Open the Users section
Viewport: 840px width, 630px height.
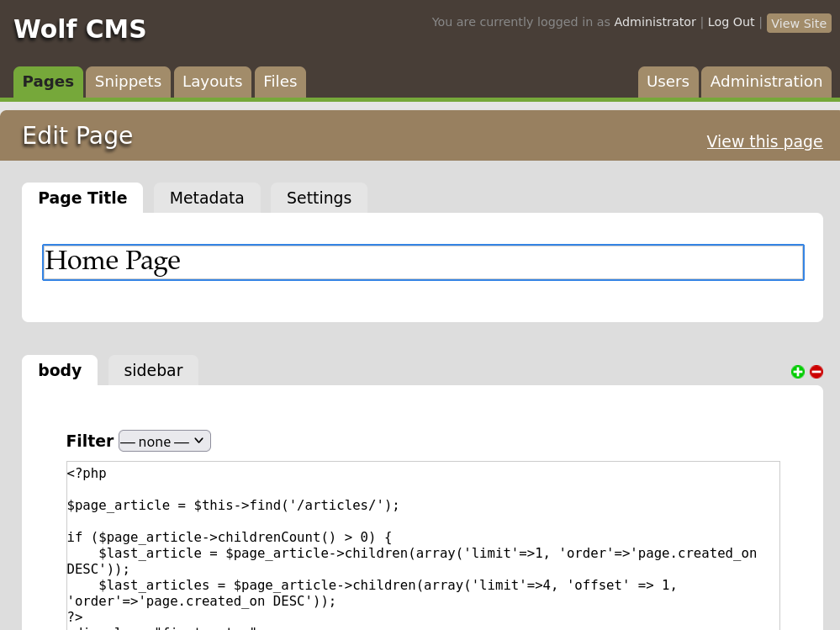[668, 82]
